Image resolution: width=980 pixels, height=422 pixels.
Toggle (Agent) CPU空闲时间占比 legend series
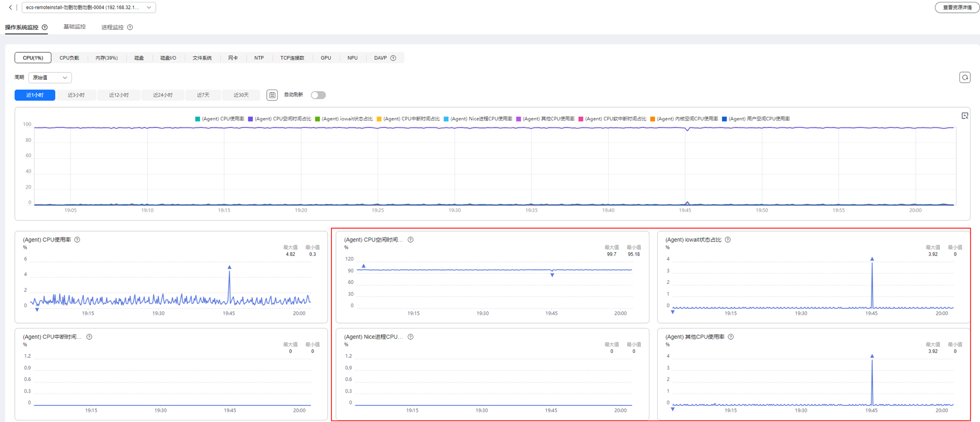[x=280, y=119]
